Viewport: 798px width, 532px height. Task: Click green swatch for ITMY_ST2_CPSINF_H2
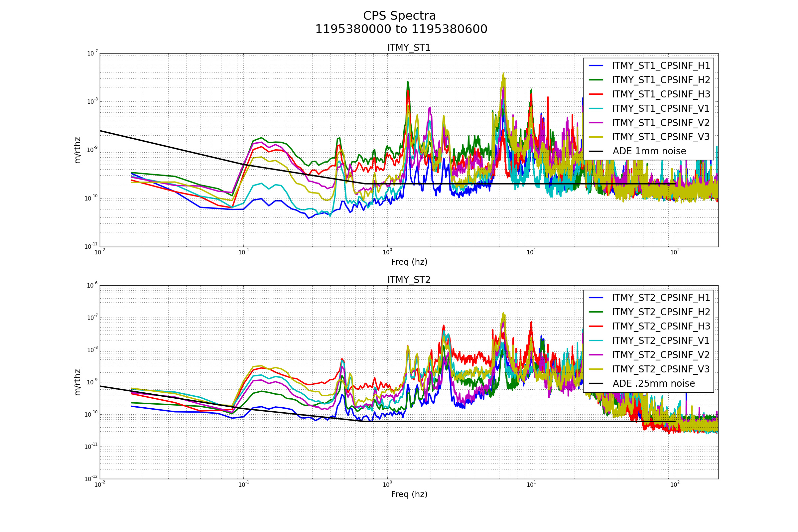(x=596, y=312)
